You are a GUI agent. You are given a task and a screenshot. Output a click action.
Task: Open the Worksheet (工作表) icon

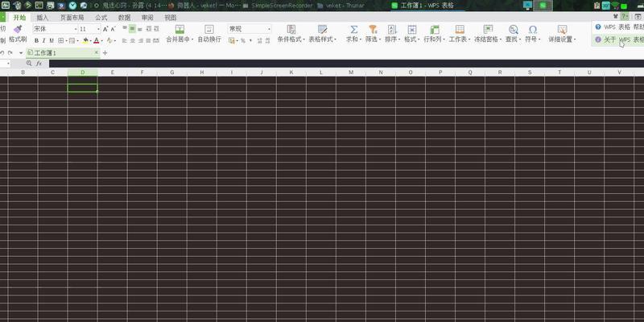(x=460, y=29)
